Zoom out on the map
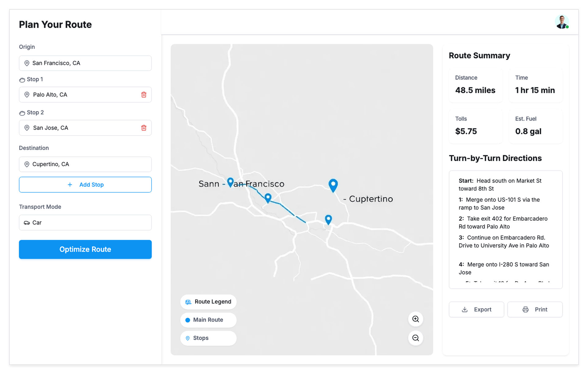588x382 pixels. [416, 338]
